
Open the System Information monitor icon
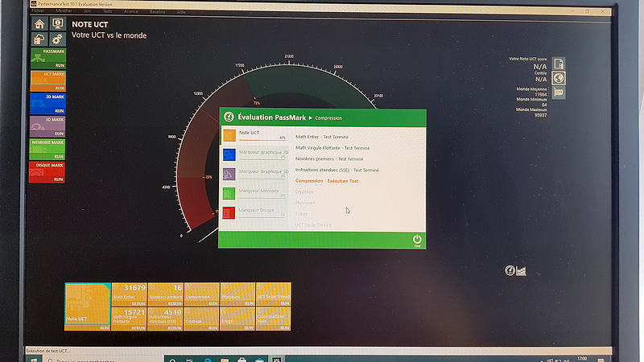point(57,24)
